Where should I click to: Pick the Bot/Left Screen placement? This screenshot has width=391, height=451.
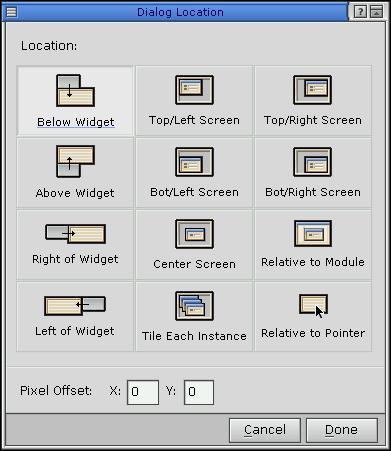pos(194,173)
